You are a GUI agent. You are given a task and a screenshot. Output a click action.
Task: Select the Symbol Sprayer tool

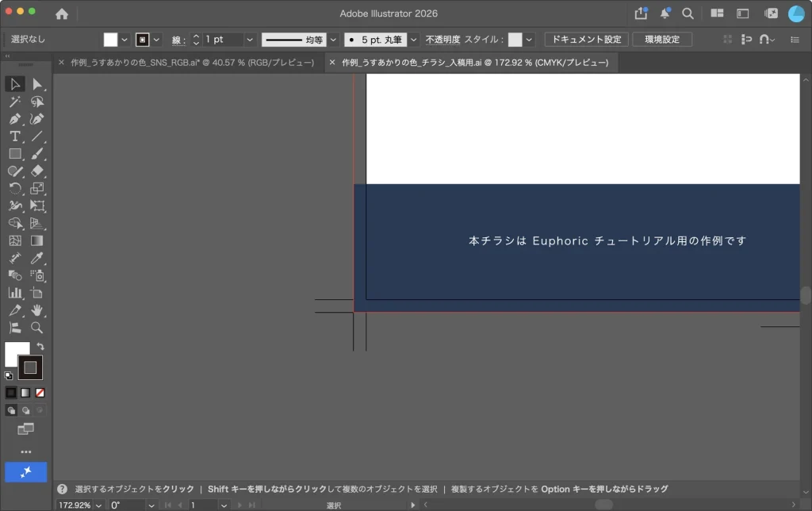36,275
